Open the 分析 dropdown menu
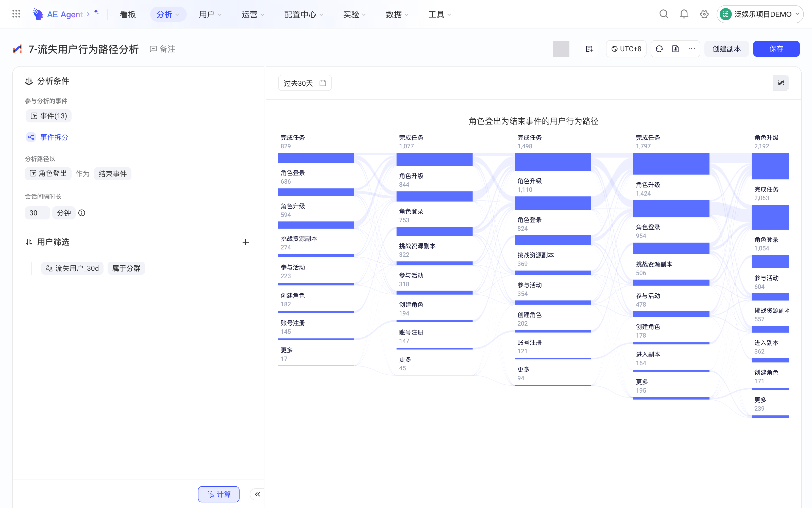The image size is (812, 508). pyautogui.click(x=168, y=14)
